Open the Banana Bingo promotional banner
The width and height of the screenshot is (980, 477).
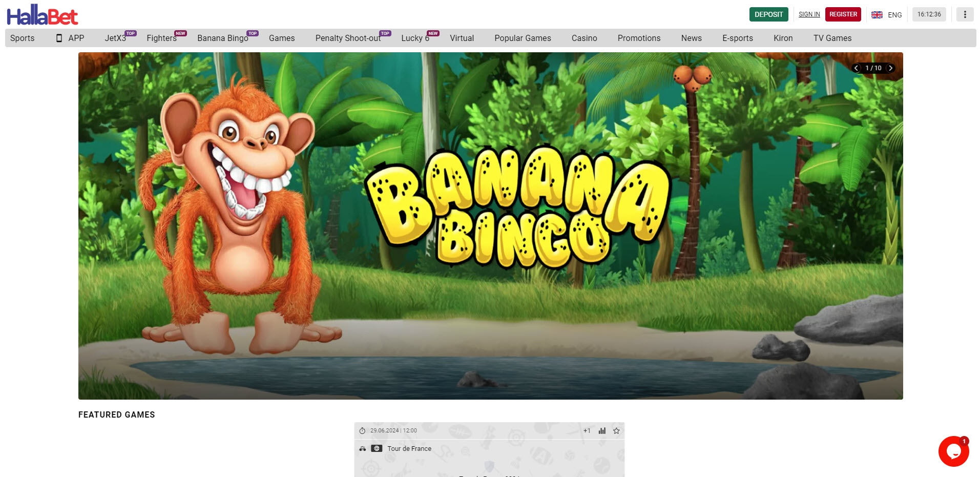491,226
